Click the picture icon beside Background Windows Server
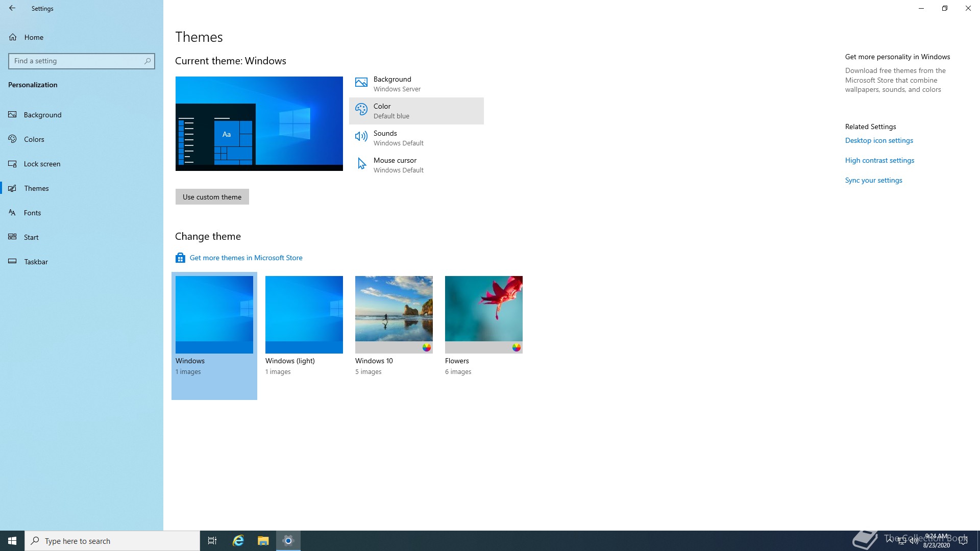This screenshot has width=980, height=551. [x=361, y=82]
